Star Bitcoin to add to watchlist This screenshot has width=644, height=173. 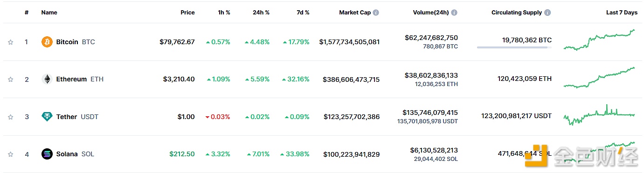pyautogui.click(x=10, y=42)
